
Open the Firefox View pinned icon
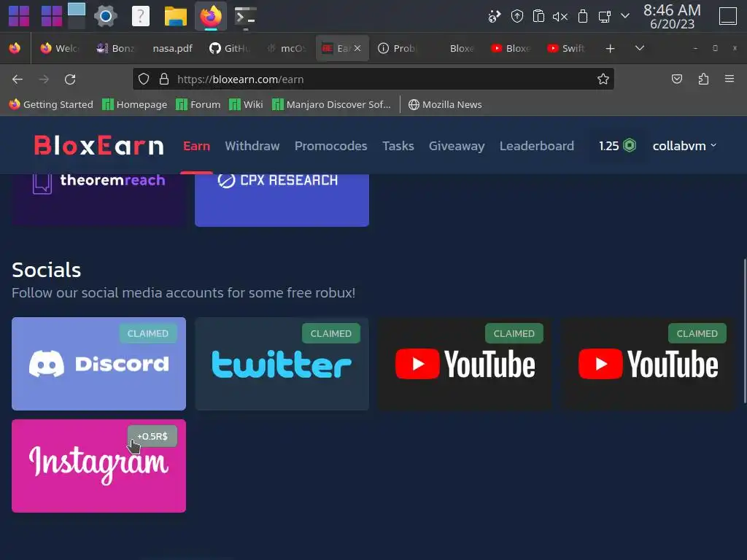click(15, 48)
